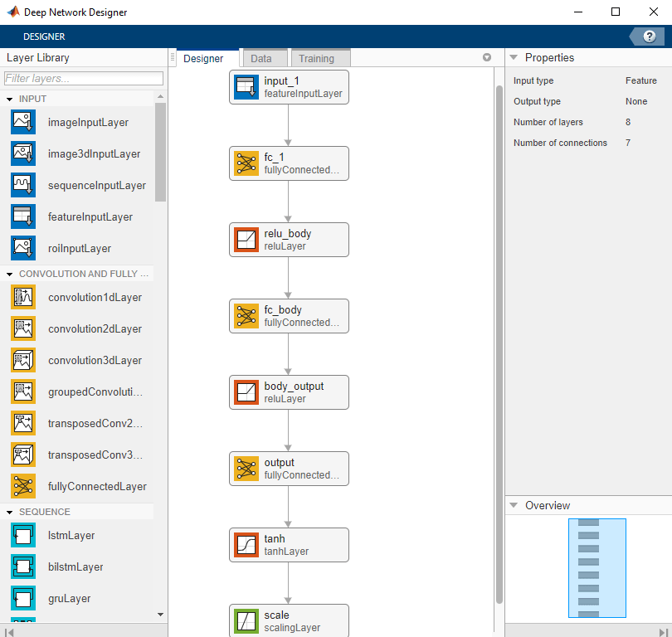Select the bilstmLayer icon

pos(23,566)
